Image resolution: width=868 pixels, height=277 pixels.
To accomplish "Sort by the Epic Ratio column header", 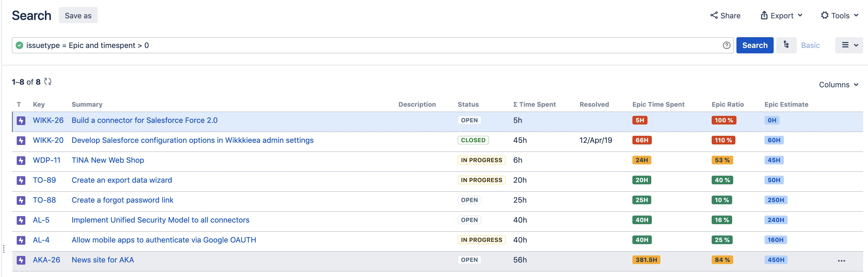I will pos(728,105).
